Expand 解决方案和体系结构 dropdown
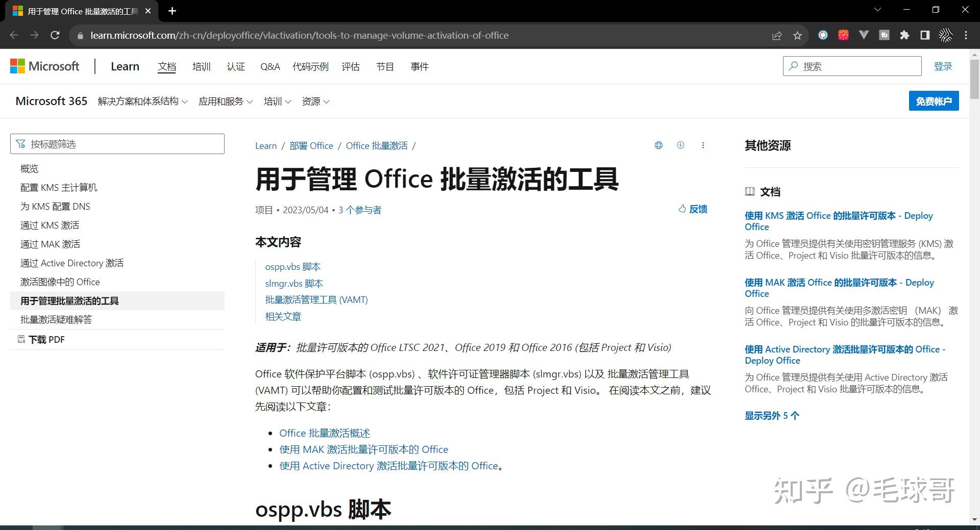The width and height of the screenshot is (980, 530). tap(143, 102)
